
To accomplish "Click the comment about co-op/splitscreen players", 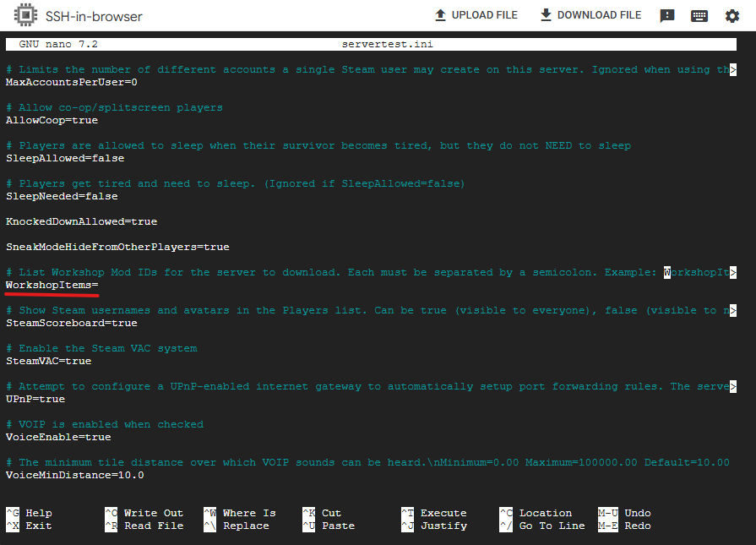I will [x=114, y=107].
